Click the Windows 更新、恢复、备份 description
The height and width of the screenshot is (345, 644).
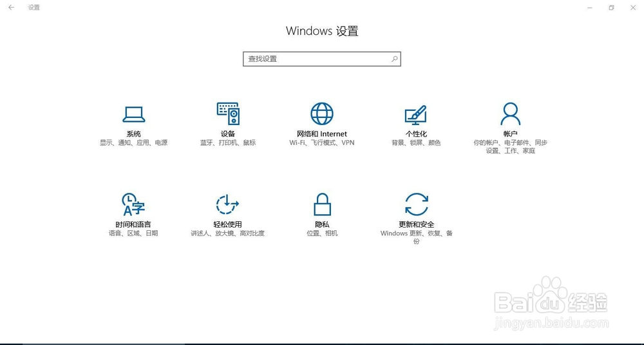(417, 237)
